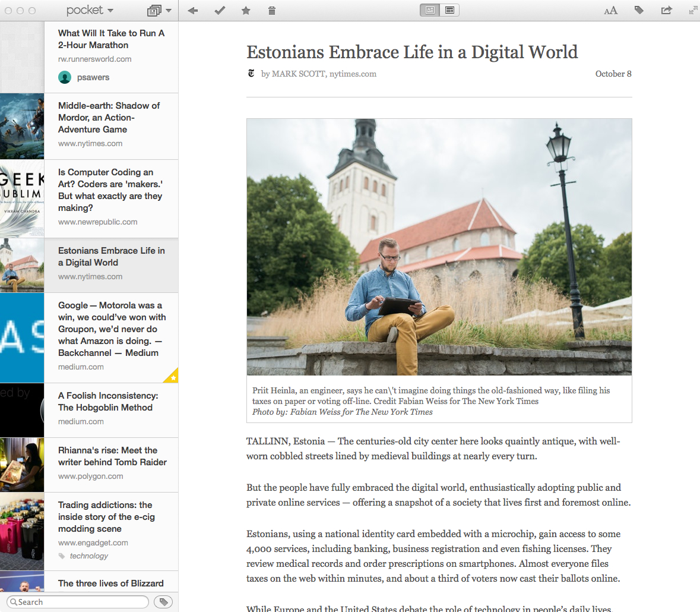Open 'What Will It Take to Run A 2-Hour Marathon'
The width and height of the screenshot is (700, 612).
click(x=89, y=57)
